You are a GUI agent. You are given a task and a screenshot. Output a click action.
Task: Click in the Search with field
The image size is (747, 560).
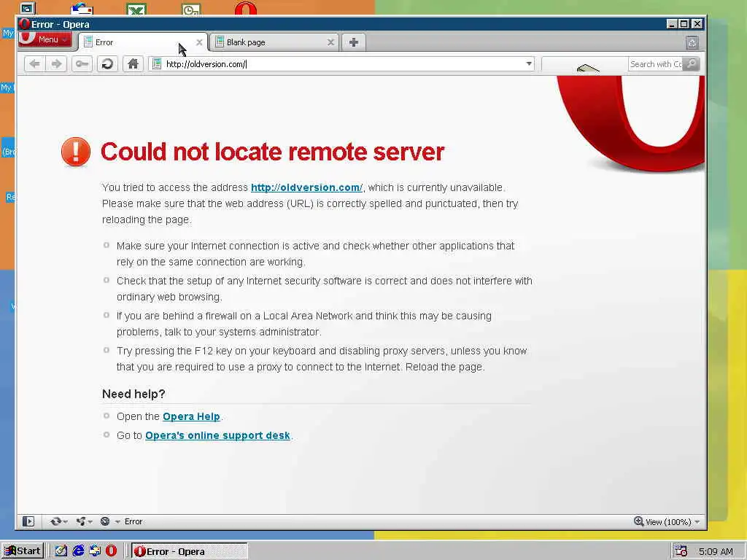(x=656, y=64)
